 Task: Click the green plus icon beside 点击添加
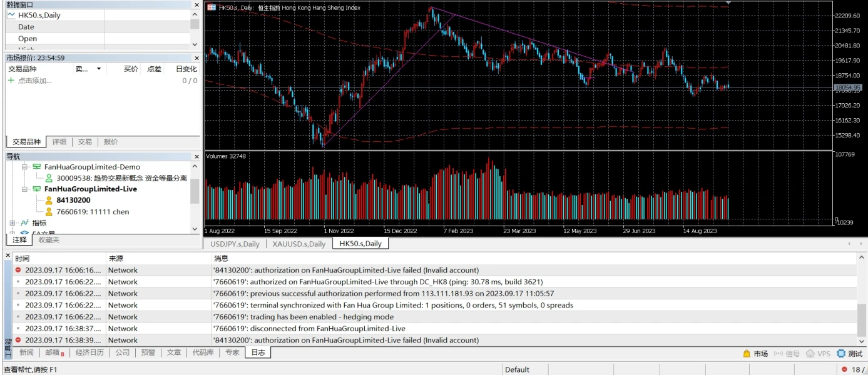[11, 81]
